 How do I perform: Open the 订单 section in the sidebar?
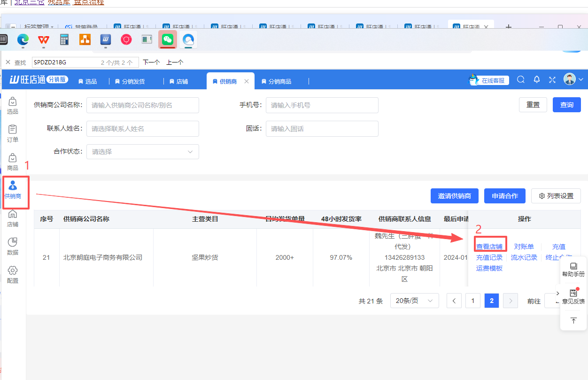click(13, 133)
